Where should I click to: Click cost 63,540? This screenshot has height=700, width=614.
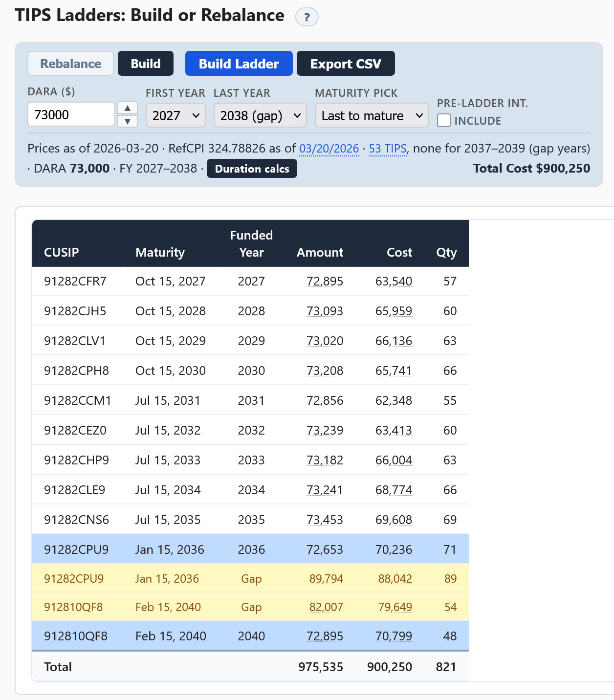[394, 281]
